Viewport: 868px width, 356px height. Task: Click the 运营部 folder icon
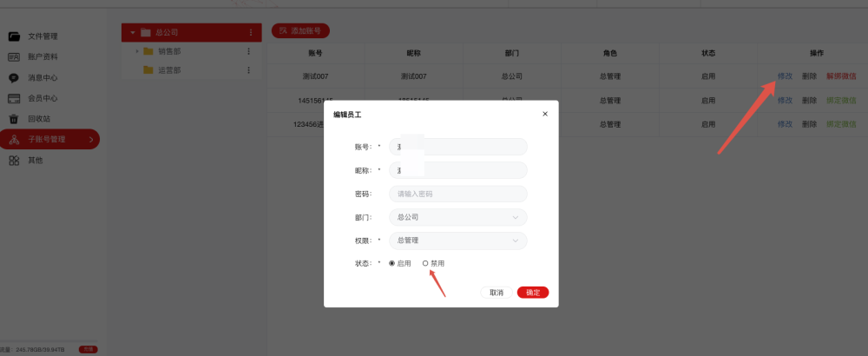click(x=148, y=70)
